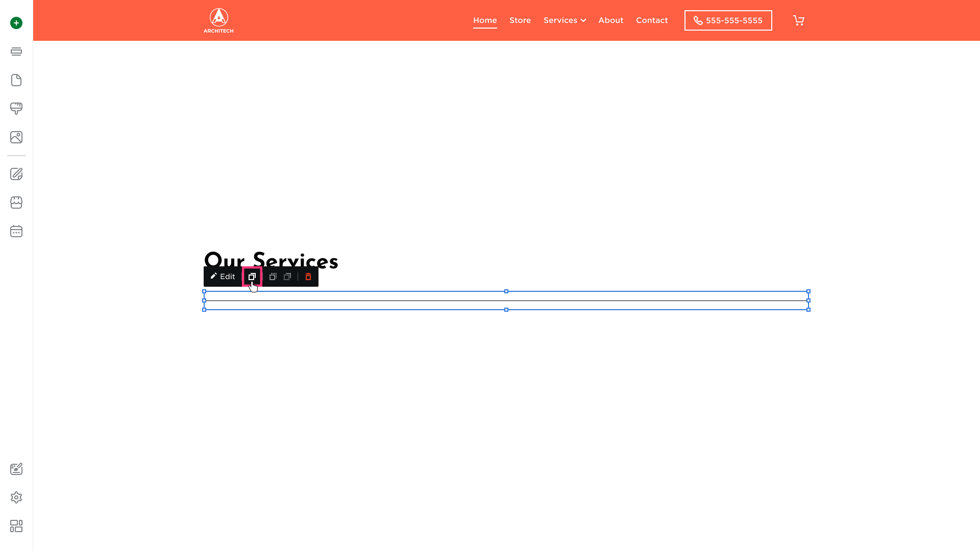This screenshot has height=551, width=980.
Task: Open the sections panel icon in the sidebar
Action: pyautogui.click(x=16, y=52)
